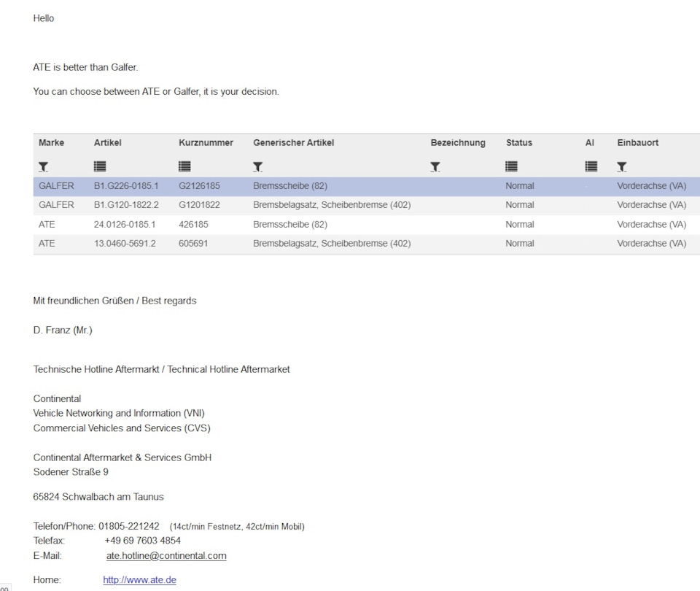Sort by the Kurznummer column header
The width and height of the screenshot is (700, 591).
pyautogui.click(x=206, y=142)
